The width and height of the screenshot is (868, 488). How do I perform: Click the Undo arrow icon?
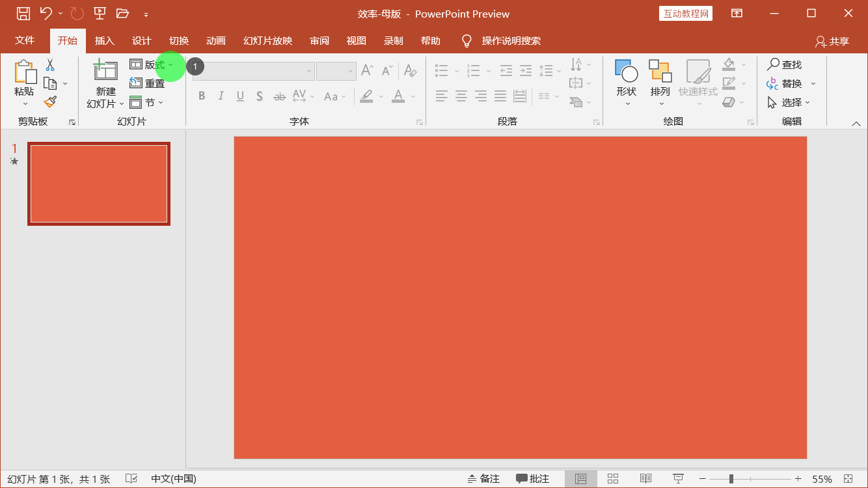point(46,13)
